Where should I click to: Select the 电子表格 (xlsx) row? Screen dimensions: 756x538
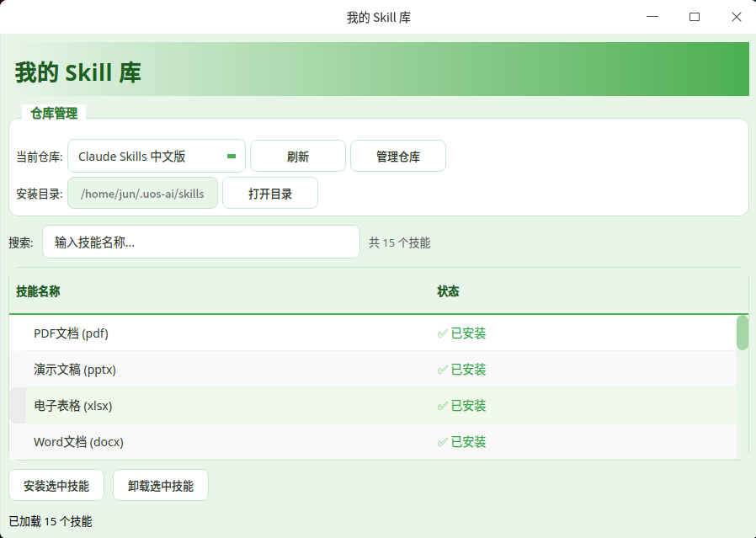[x=373, y=406]
